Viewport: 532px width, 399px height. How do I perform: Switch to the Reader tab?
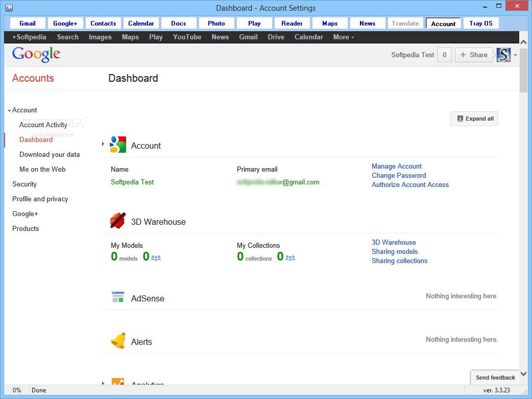(x=292, y=24)
